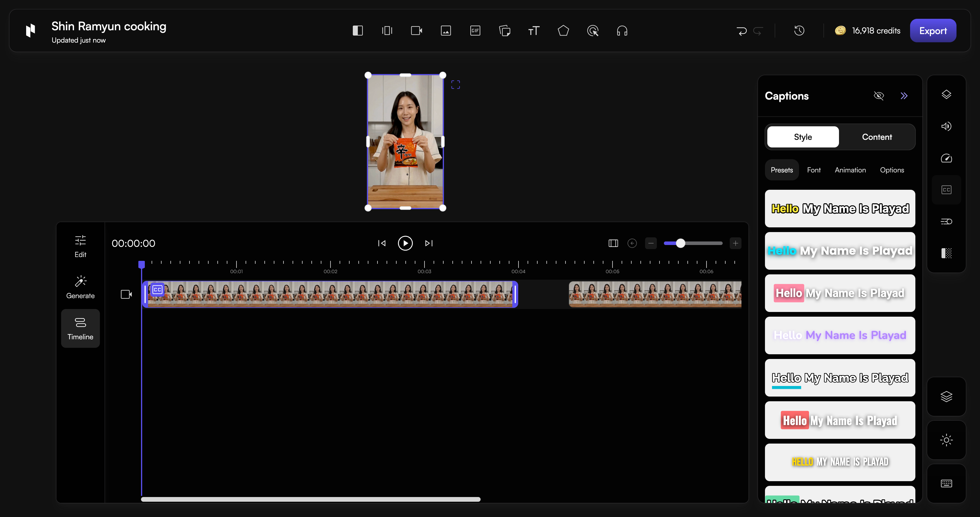The image size is (980, 517).
Task: Play the video preview
Action: (405, 243)
